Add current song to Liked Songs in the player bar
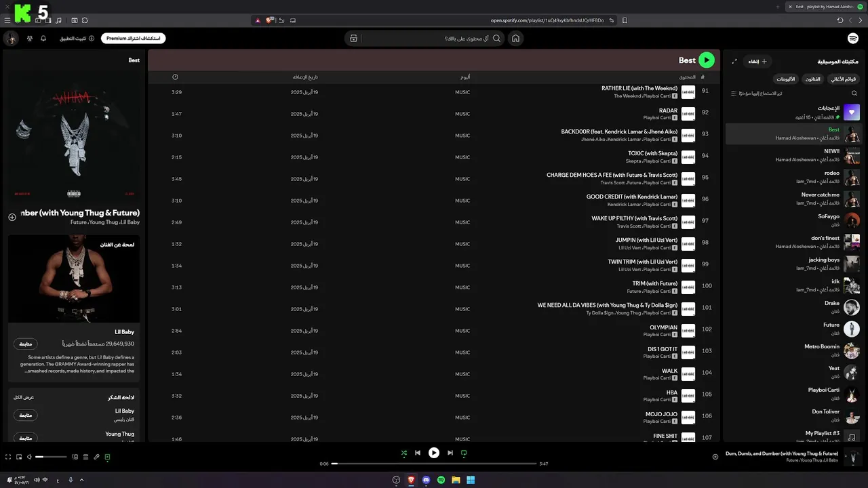The image size is (868, 488). [x=715, y=457]
